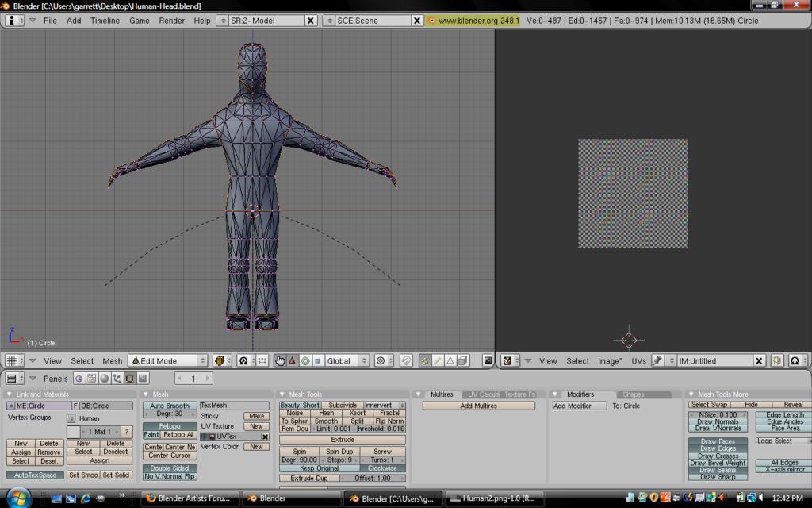Toggle occlude background geometry cube icon
This screenshot has height=508, width=812.
pos(463,361)
